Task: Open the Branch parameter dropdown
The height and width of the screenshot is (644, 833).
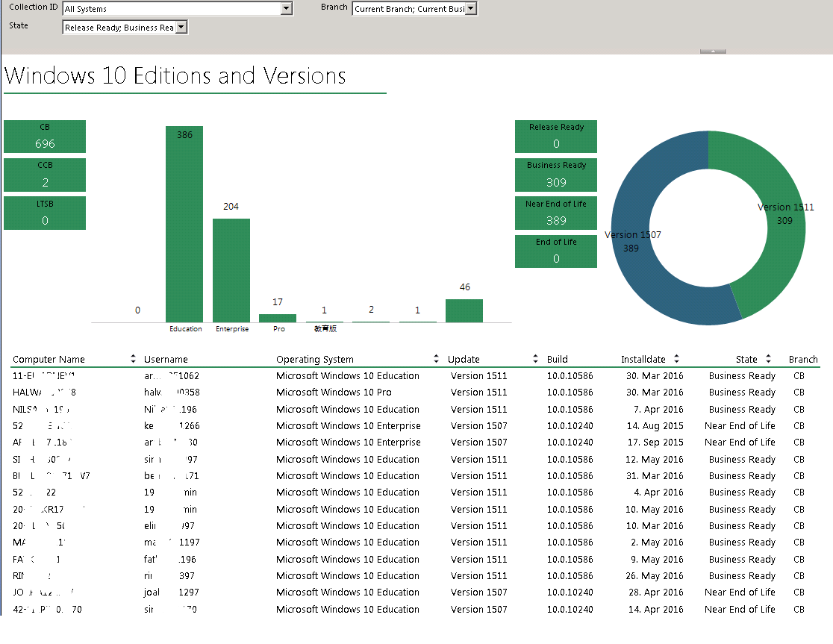Action: (471, 8)
